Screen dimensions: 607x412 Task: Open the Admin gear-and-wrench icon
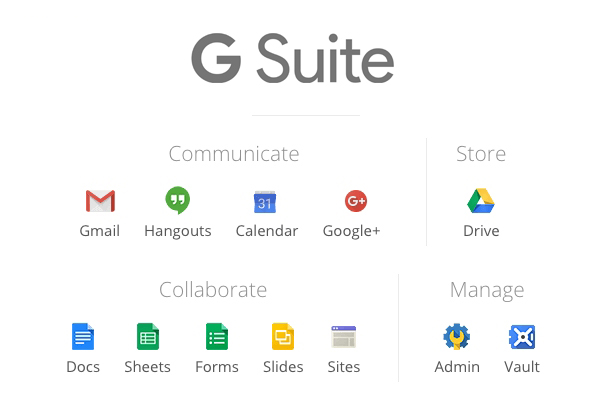[x=457, y=337]
